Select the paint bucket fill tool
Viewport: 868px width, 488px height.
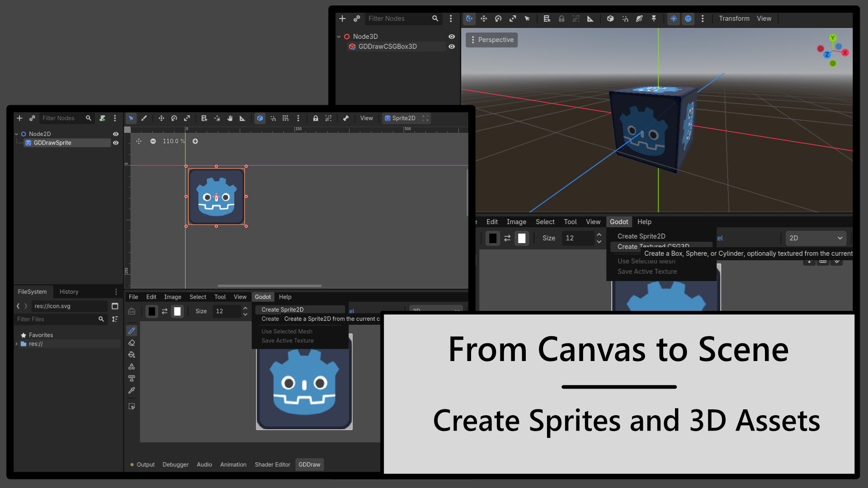click(x=132, y=354)
